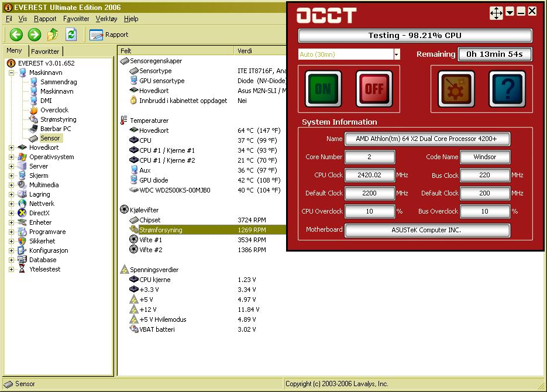
Task: Open the Rapport report button
Action: [109, 35]
